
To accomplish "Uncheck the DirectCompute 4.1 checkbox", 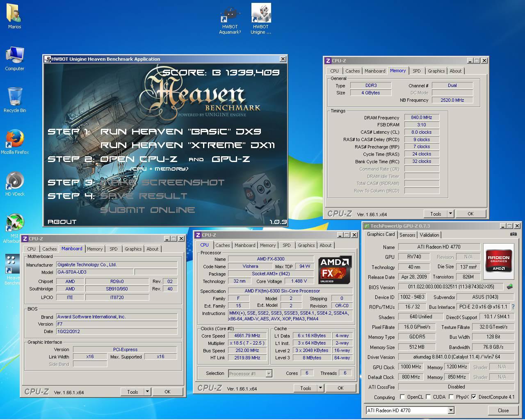I will pos(474,397).
